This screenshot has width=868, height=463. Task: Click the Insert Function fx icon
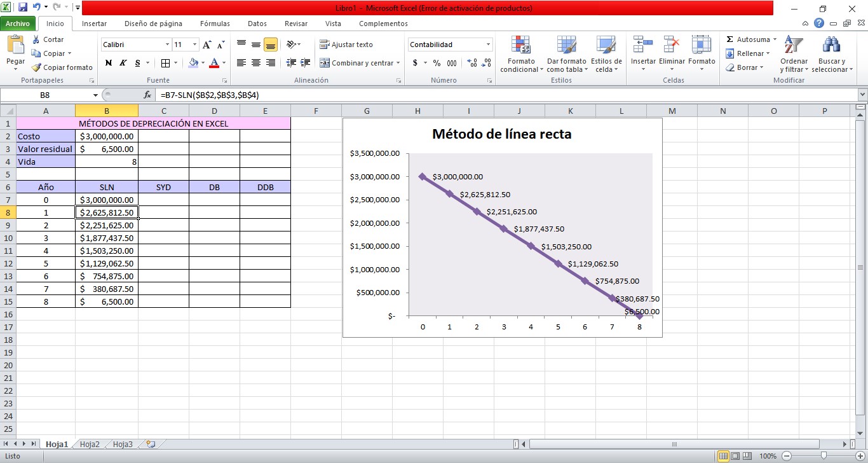pos(147,95)
